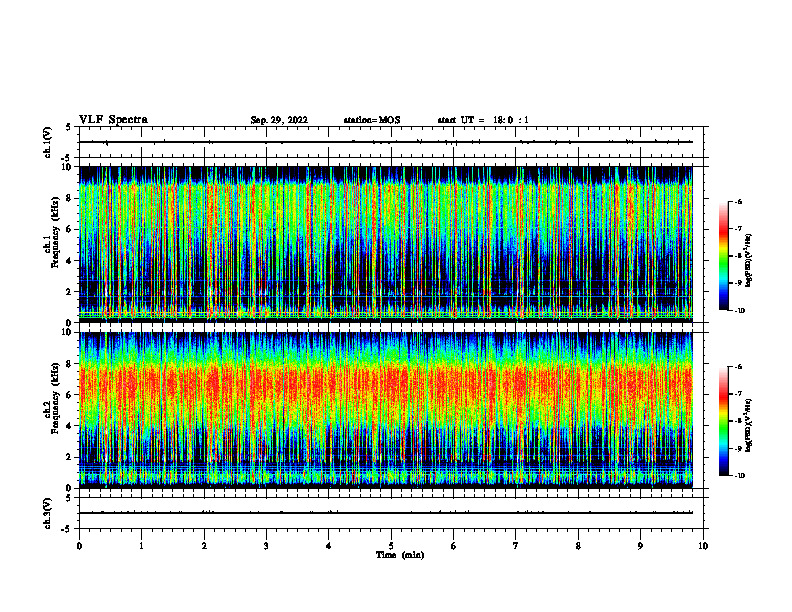Image resolution: width=792 pixels, height=612 pixels.
Task: Click the 'start UT = 18:0 :1' label
Action: point(483,120)
